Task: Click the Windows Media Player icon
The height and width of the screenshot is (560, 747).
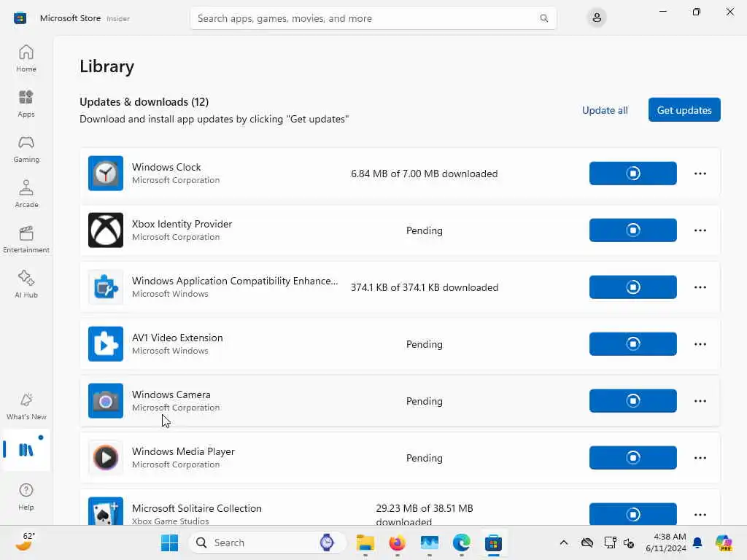Action: [x=106, y=458]
